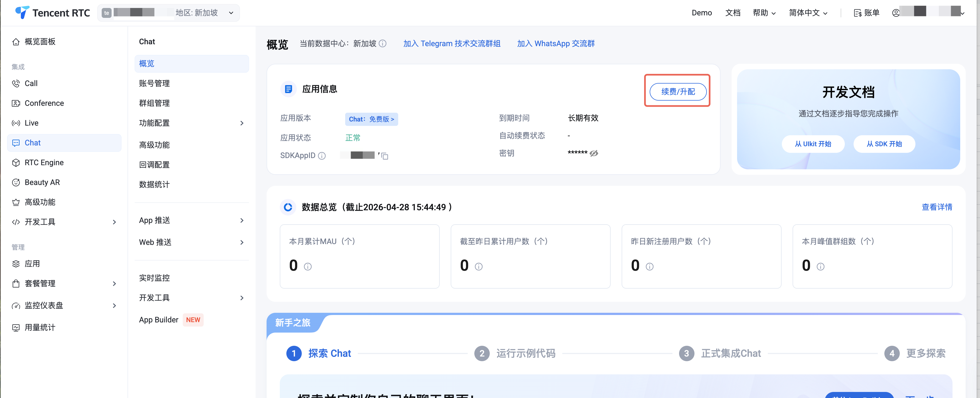Viewport: 980px width, 398px height.
Task: Expand 功能配置 submenu
Action: [192, 123]
